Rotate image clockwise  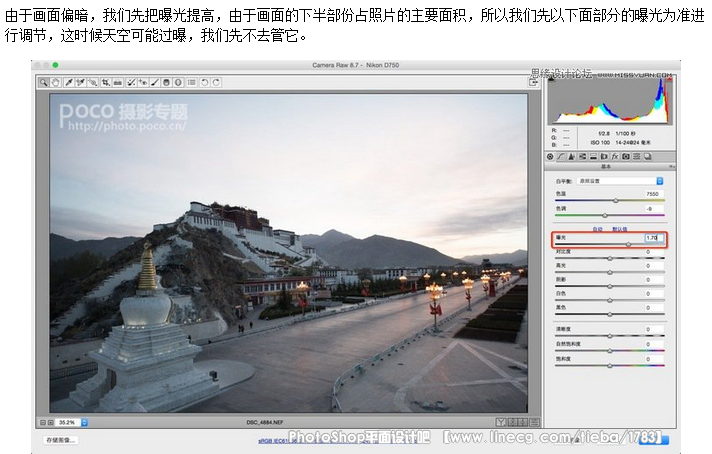coord(217,82)
